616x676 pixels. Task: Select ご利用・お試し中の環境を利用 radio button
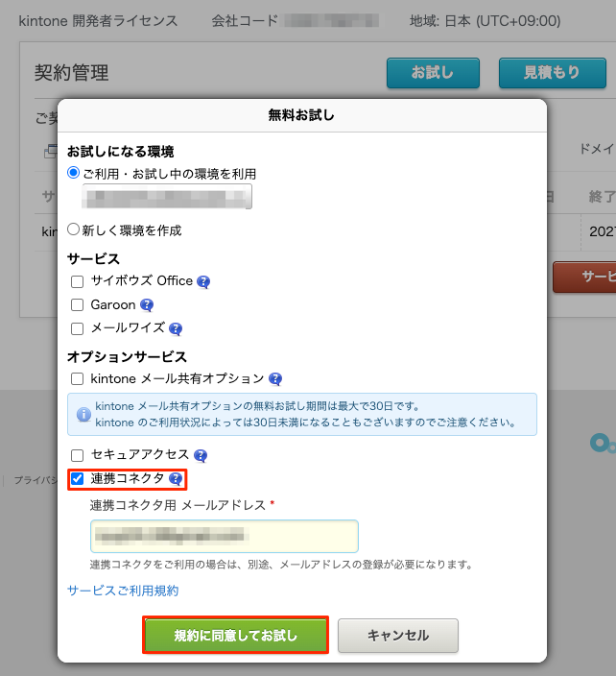coord(74,173)
